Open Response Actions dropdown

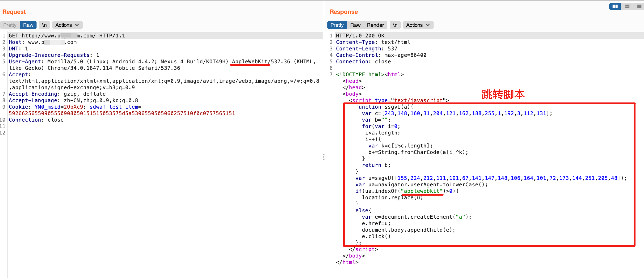[x=418, y=25]
